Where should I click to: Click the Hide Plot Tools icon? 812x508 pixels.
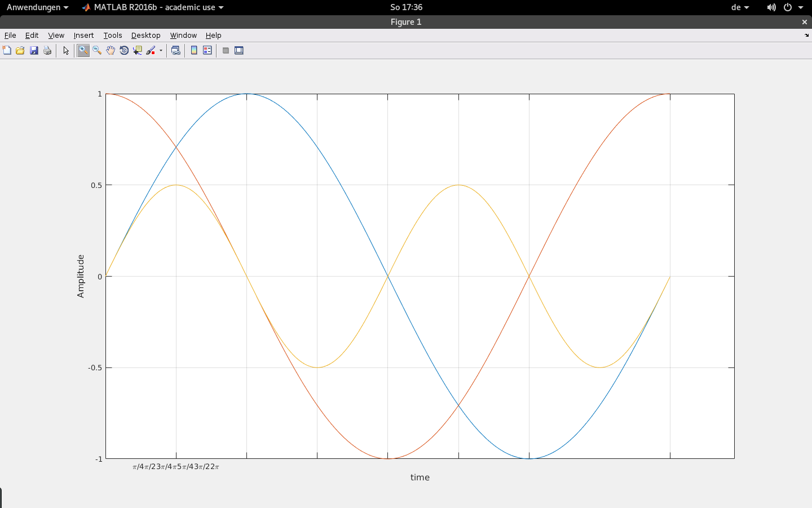point(226,50)
